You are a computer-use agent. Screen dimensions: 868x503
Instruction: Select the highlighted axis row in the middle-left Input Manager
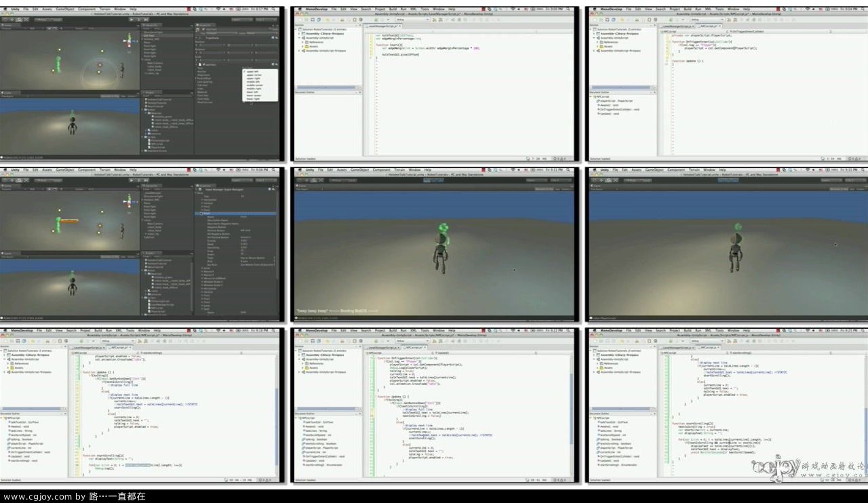pyautogui.click(x=237, y=214)
